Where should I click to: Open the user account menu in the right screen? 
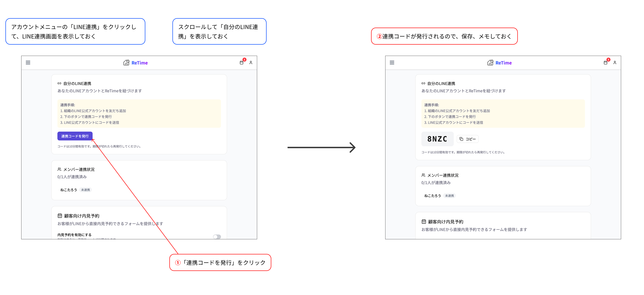click(x=615, y=63)
